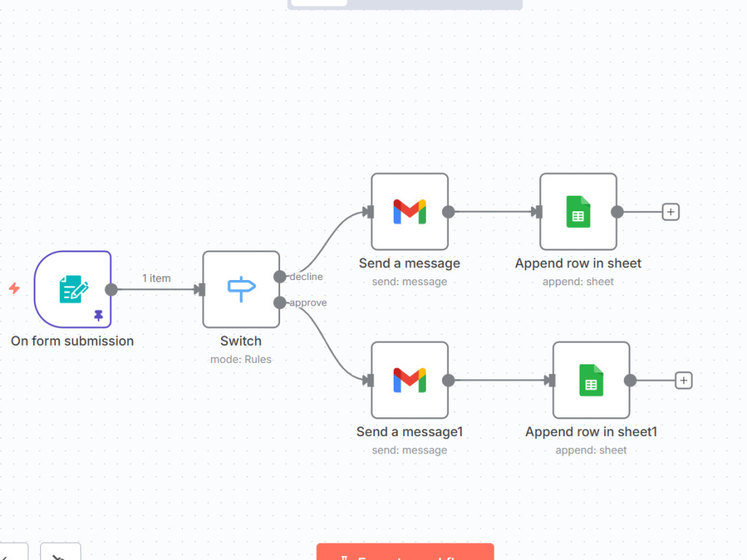Add node after Append row in sheet

pos(671,212)
